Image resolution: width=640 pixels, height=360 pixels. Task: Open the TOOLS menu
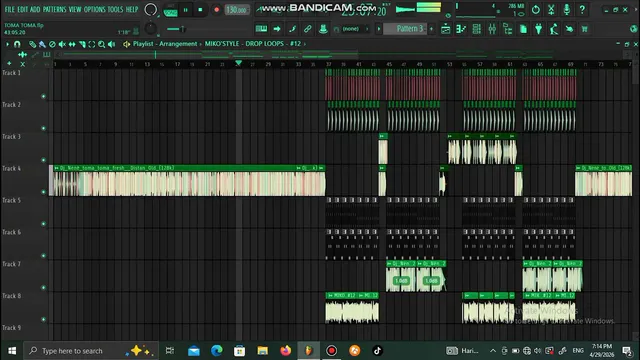point(116,9)
